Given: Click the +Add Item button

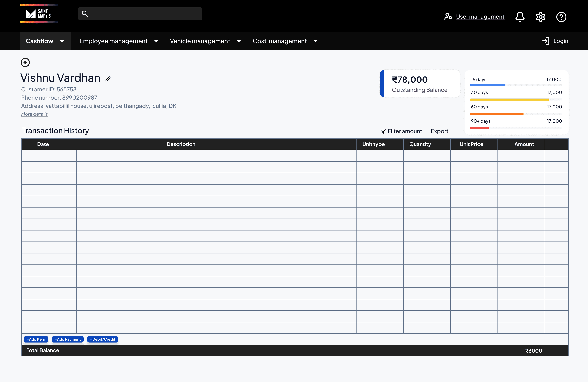Looking at the screenshot, I should 36,339.
